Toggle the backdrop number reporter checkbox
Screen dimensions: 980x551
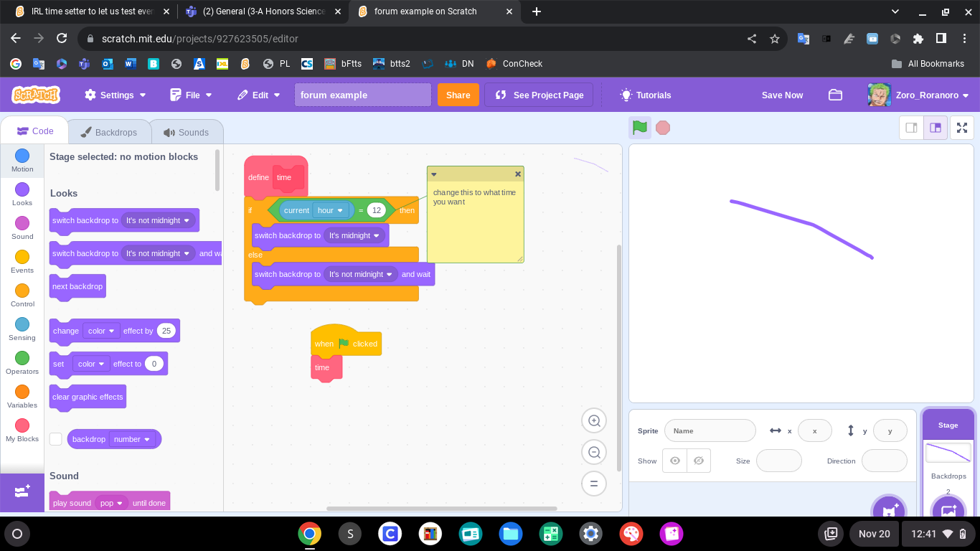56,439
